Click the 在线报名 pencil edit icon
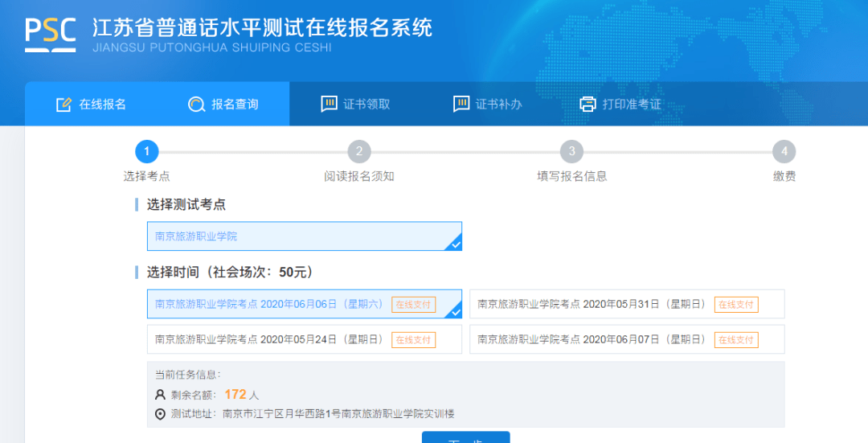 pyautogui.click(x=63, y=104)
